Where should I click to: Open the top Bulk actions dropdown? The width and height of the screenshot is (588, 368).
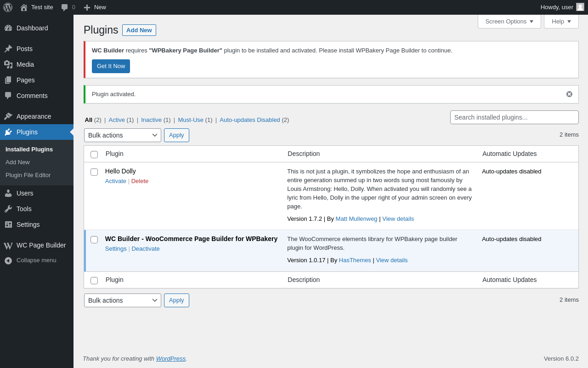[123, 135]
